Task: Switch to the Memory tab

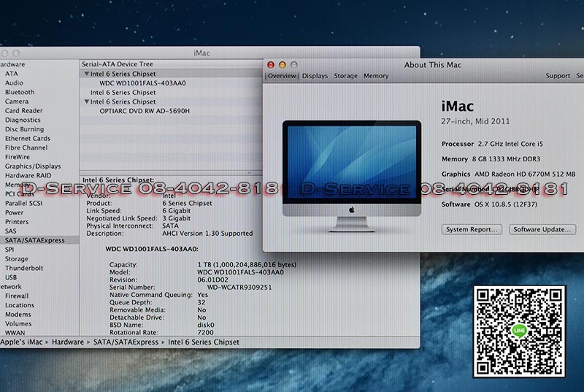Action: [x=376, y=76]
